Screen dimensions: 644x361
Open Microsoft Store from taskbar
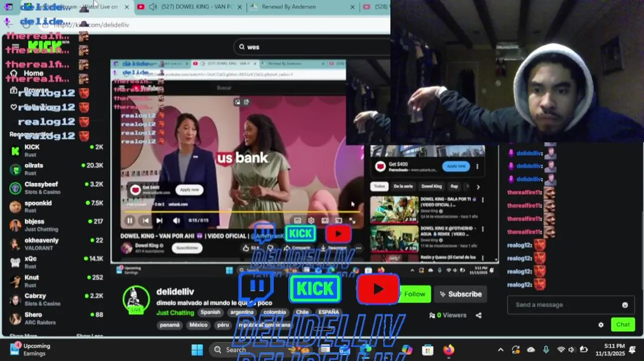427,350
